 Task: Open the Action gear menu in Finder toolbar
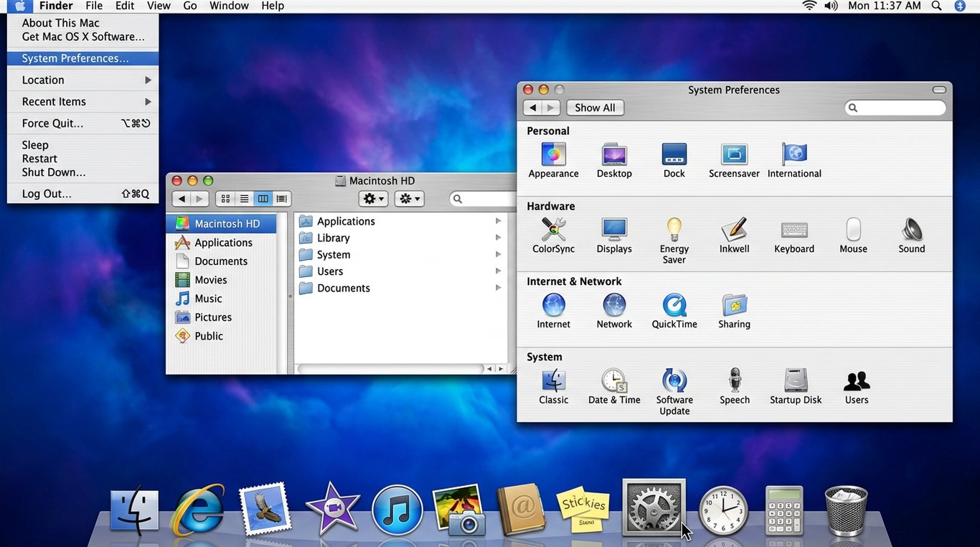tap(373, 198)
